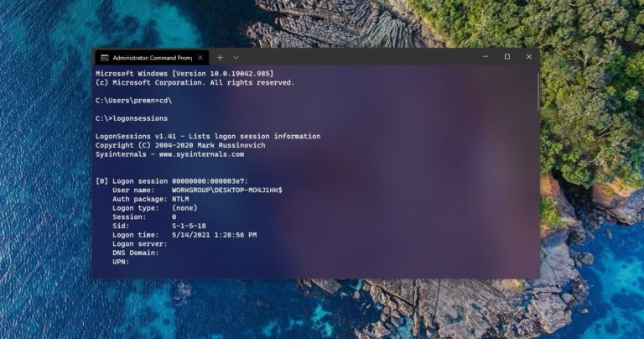This screenshot has width=644, height=339.
Task: Expand the new tab profile dropdown
Action: pyautogui.click(x=236, y=58)
